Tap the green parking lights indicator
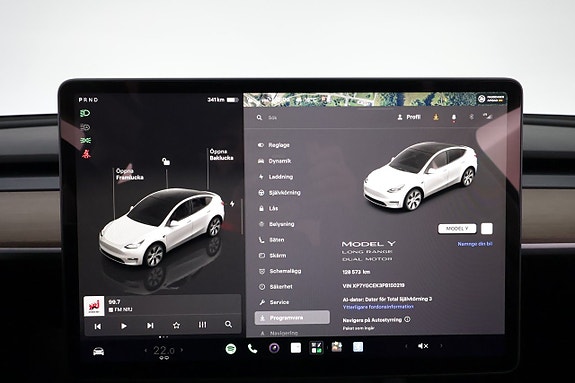The height and width of the screenshot is (383, 575). 85,141
